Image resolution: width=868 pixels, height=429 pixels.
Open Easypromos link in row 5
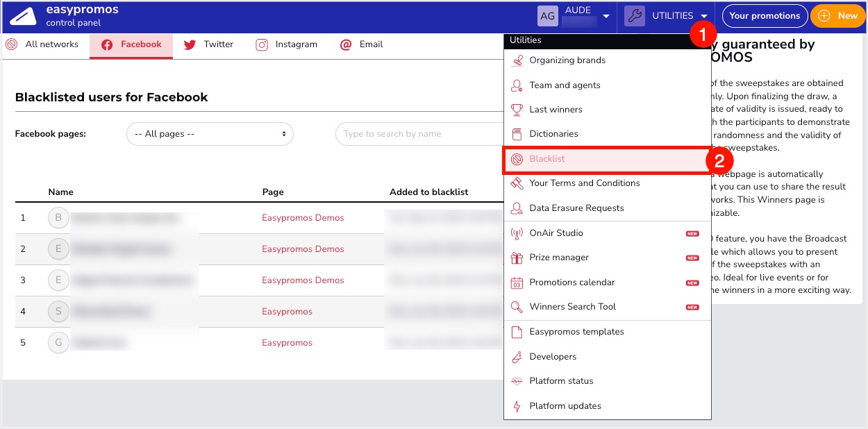click(x=287, y=343)
